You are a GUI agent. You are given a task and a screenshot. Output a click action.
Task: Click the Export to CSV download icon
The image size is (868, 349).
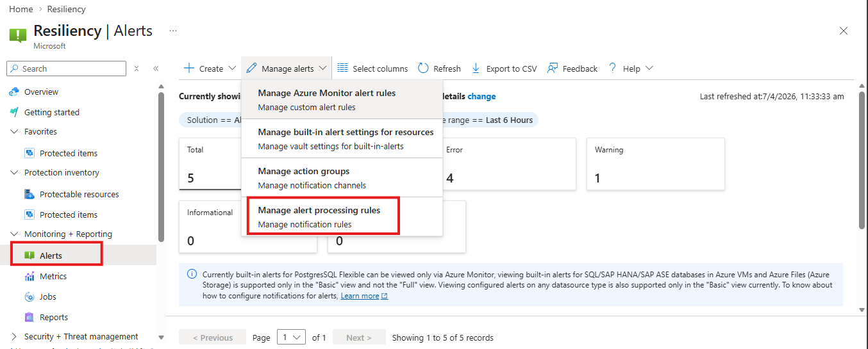[476, 68]
